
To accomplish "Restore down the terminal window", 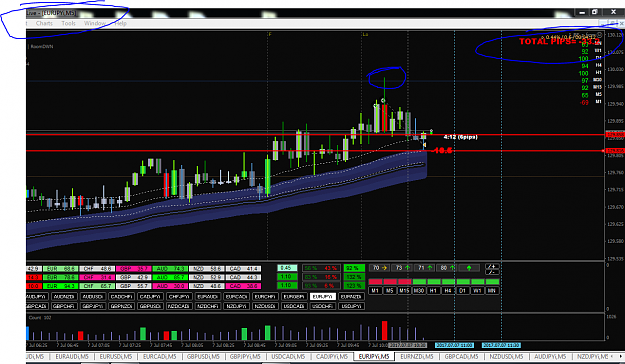I will tap(594, 12).
